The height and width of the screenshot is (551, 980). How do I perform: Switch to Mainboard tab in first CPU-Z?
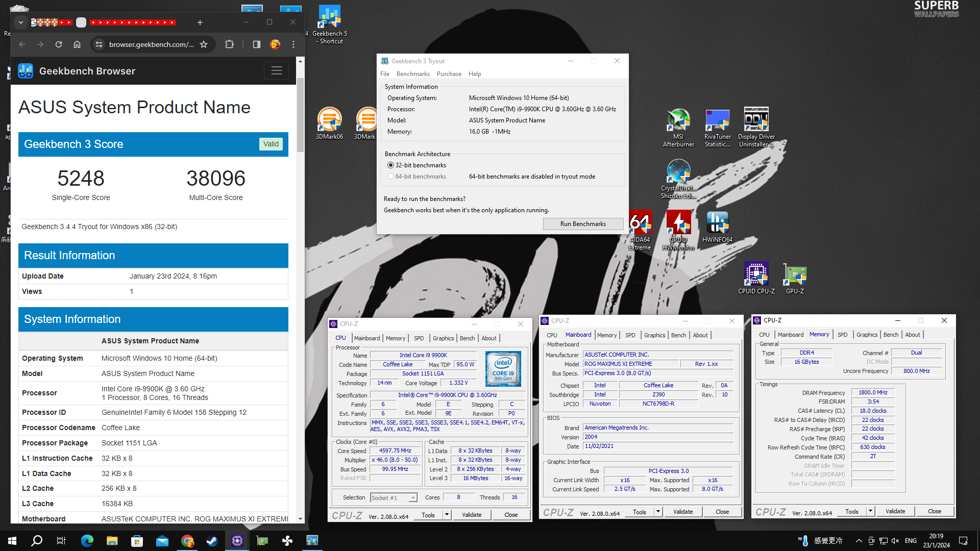(x=367, y=338)
